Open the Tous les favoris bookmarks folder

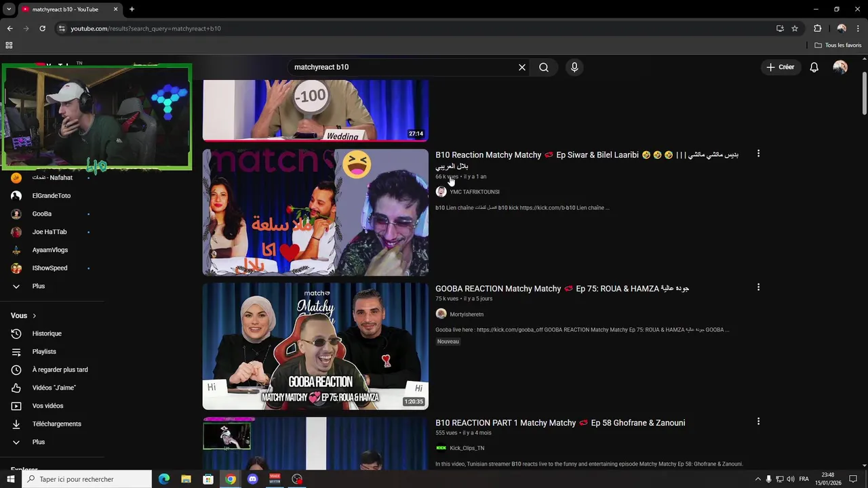838,45
